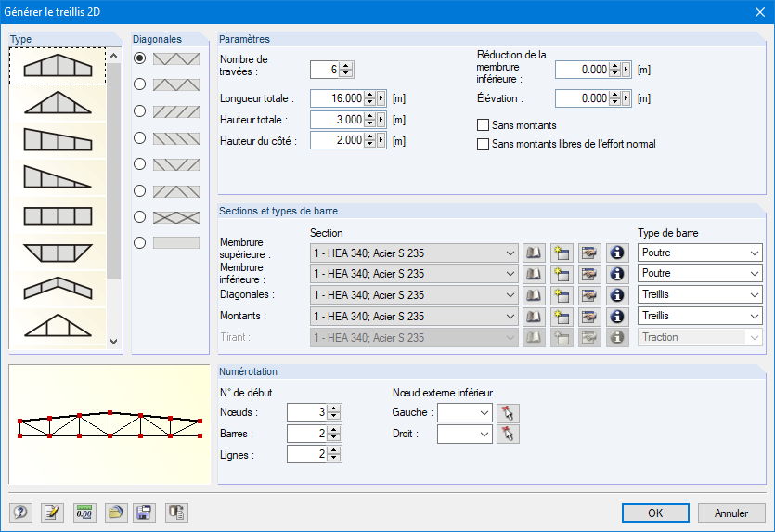Open section library for Diagonales row
Viewport: 775px width, 532px height.
pos(534,295)
